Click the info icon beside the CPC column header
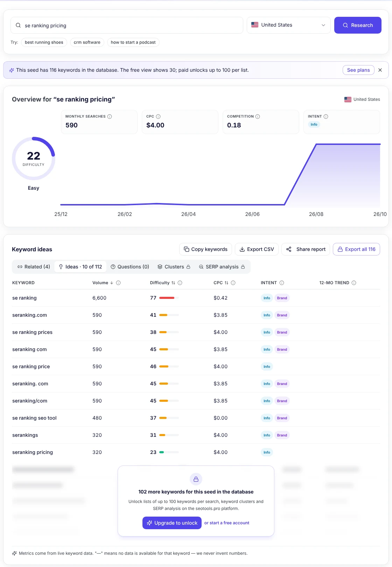This screenshot has height=567, width=392. (233, 283)
